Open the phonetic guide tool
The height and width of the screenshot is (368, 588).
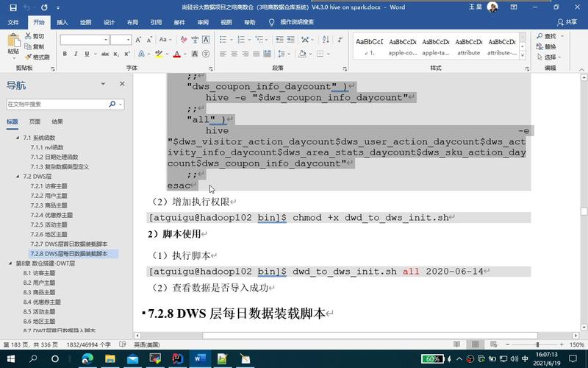click(x=195, y=40)
